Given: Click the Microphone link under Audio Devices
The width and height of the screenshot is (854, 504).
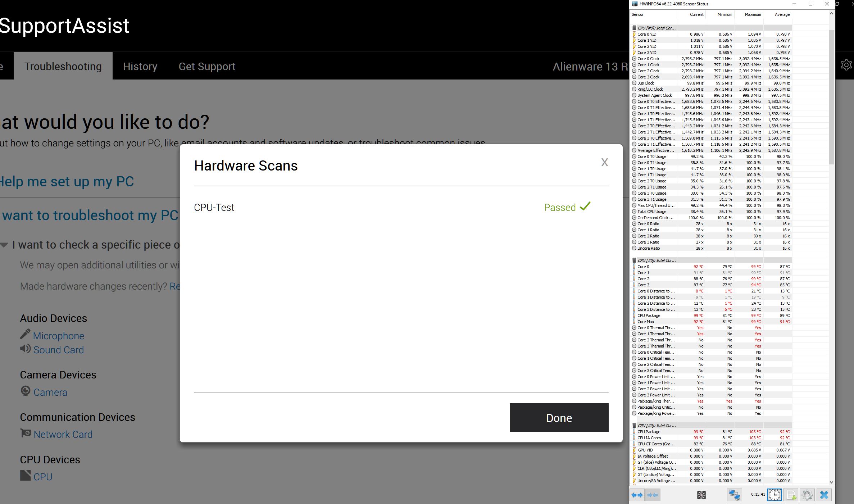Looking at the screenshot, I should pyautogui.click(x=58, y=336).
